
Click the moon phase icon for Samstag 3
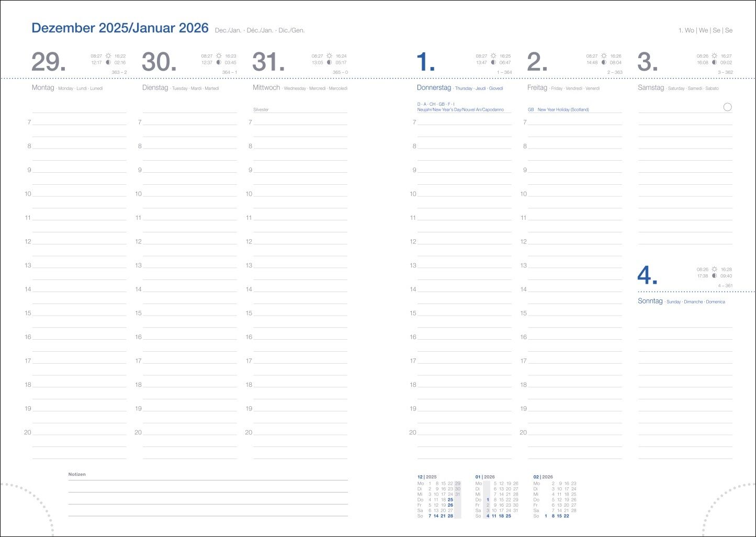point(714,62)
